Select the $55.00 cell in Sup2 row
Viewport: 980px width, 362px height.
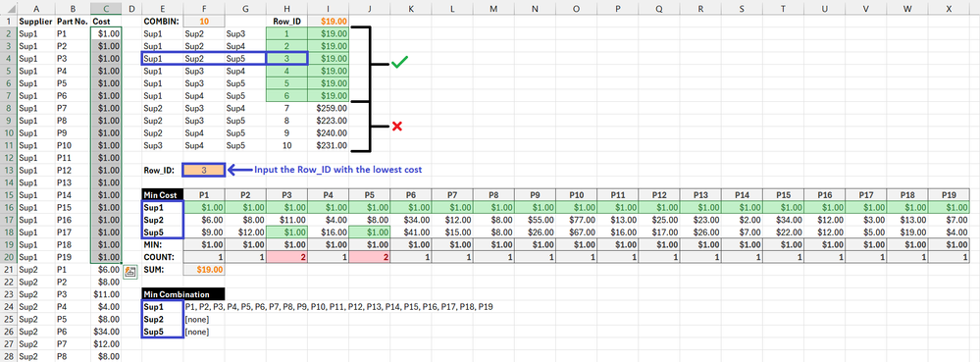point(535,220)
